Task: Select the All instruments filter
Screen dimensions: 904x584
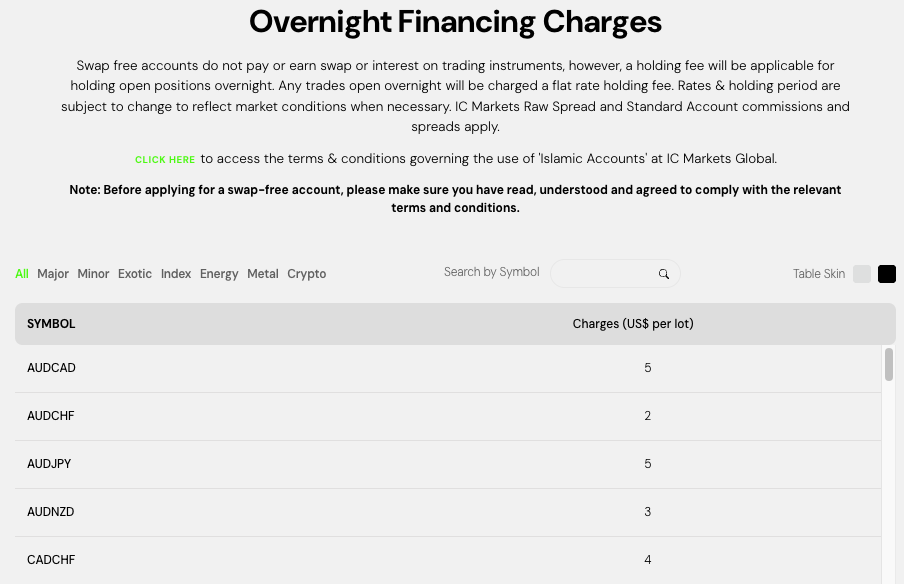Action: tap(21, 273)
